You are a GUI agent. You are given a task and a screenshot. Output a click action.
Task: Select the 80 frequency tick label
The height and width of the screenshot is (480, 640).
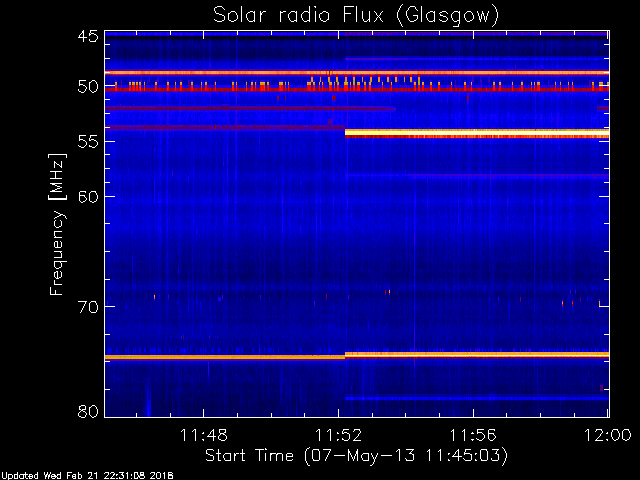88,411
